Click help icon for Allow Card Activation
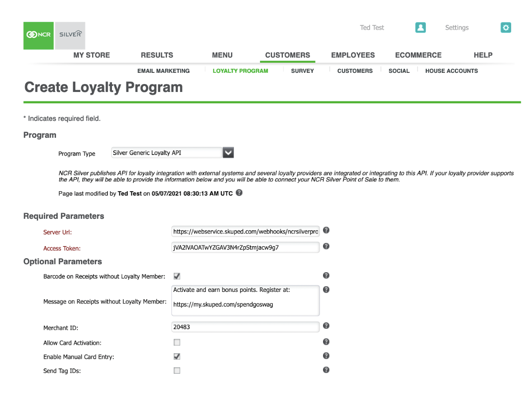532x399 pixels. (x=326, y=342)
